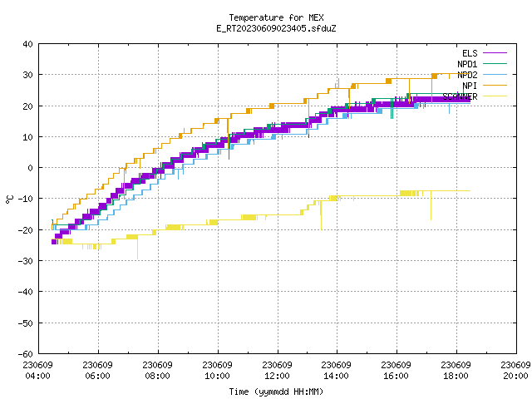Click the NPD2 legend label

click(467, 75)
